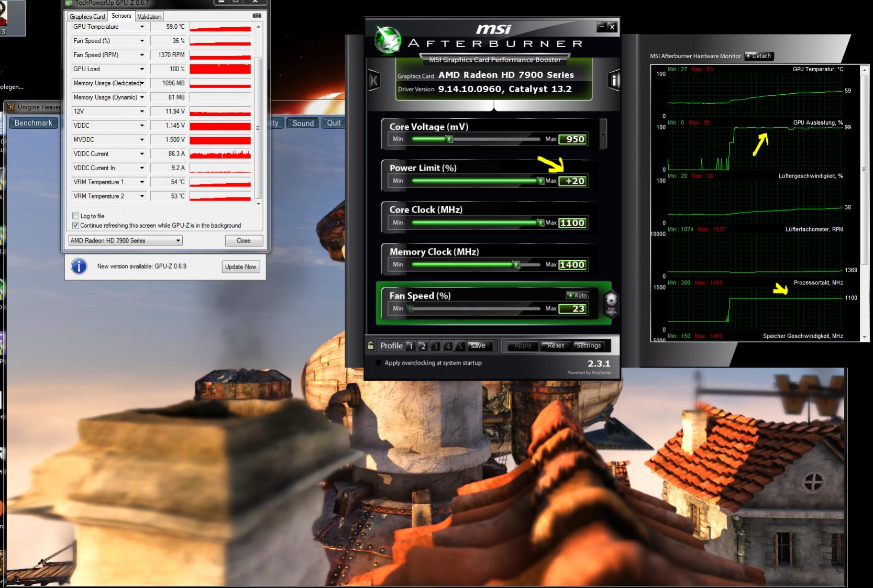
Task: Open the 12V sensor dropdown
Action: pyautogui.click(x=141, y=112)
